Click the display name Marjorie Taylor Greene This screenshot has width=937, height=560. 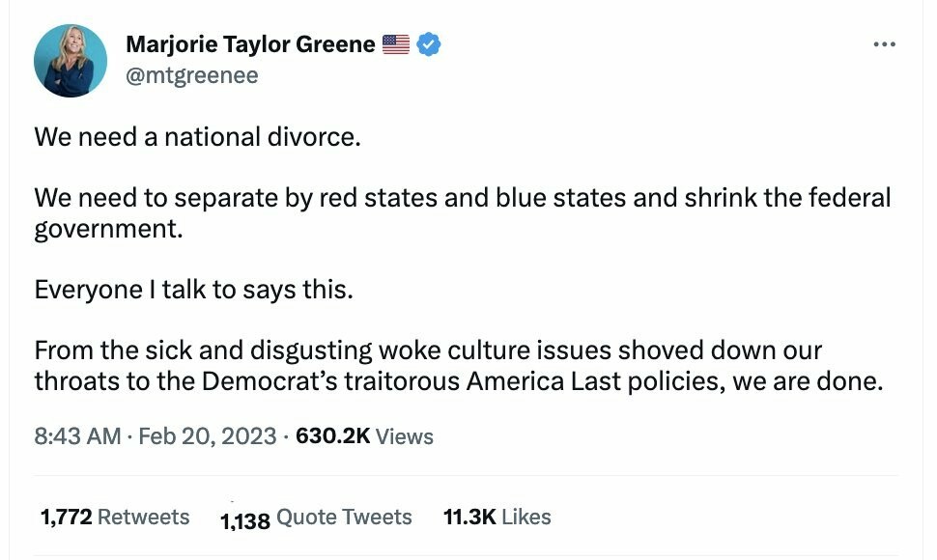coord(250,43)
